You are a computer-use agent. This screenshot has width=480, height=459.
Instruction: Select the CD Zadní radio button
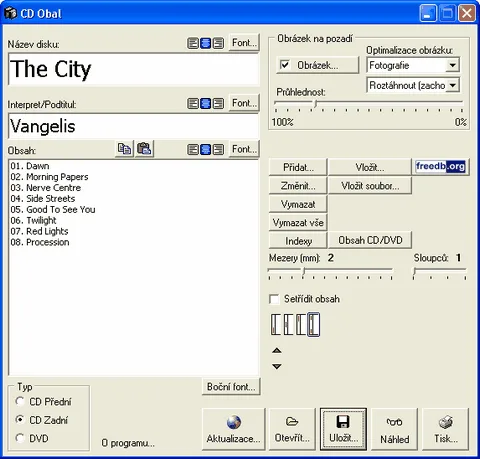[20, 420]
